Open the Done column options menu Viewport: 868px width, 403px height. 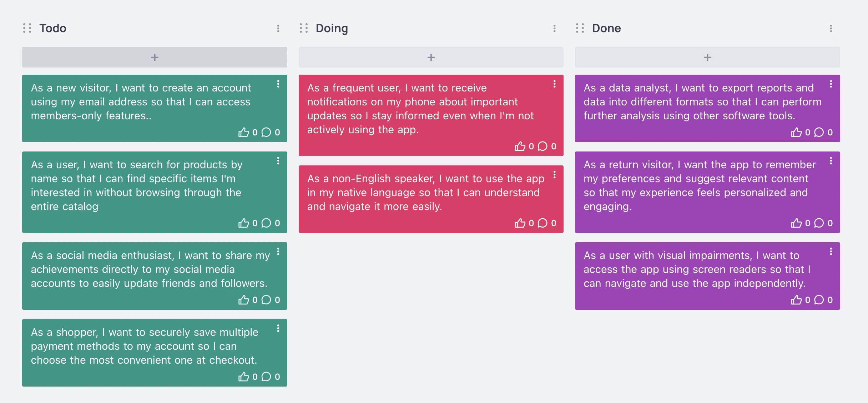click(x=831, y=28)
